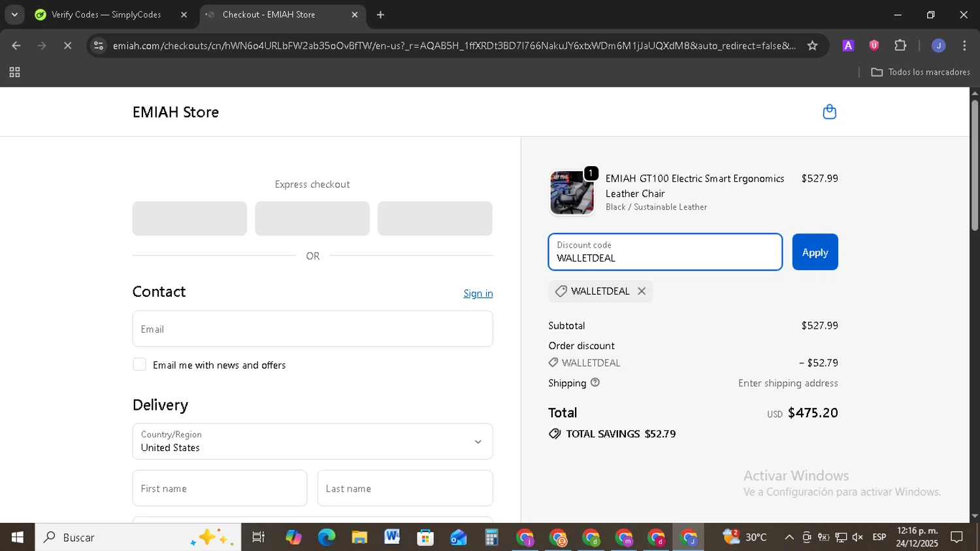Image resolution: width=980 pixels, height=551 pixels.
Task: Click the Enter shipping address text
Action: 788,383
